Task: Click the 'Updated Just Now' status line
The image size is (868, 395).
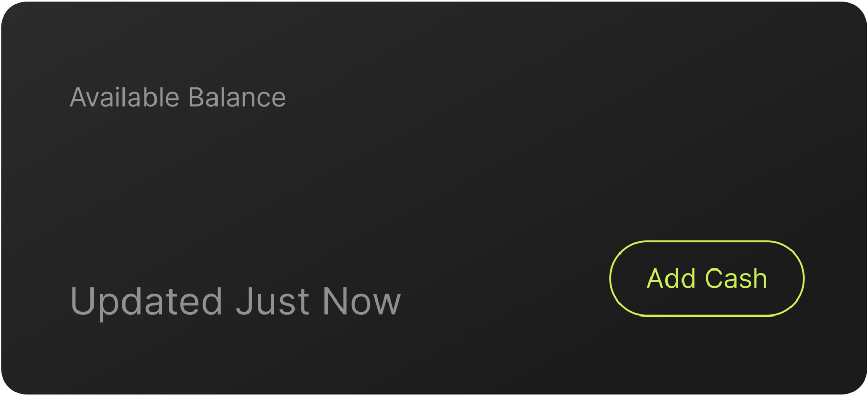Action: tap(235, 301)
